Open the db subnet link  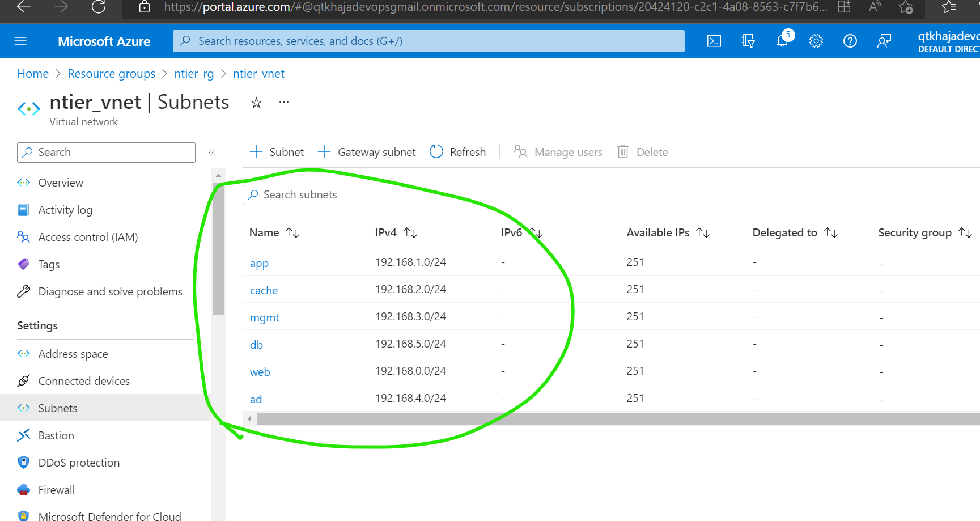coord(256,345)
